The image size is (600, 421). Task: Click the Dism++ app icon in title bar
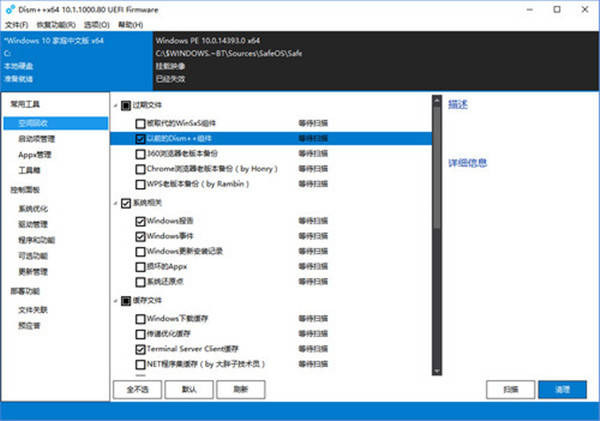[x=8, y=7]
